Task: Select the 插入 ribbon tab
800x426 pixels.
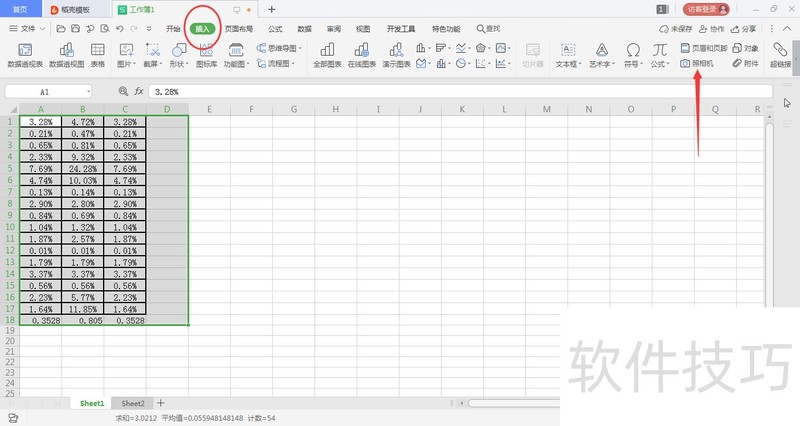Action: point(203,29)
